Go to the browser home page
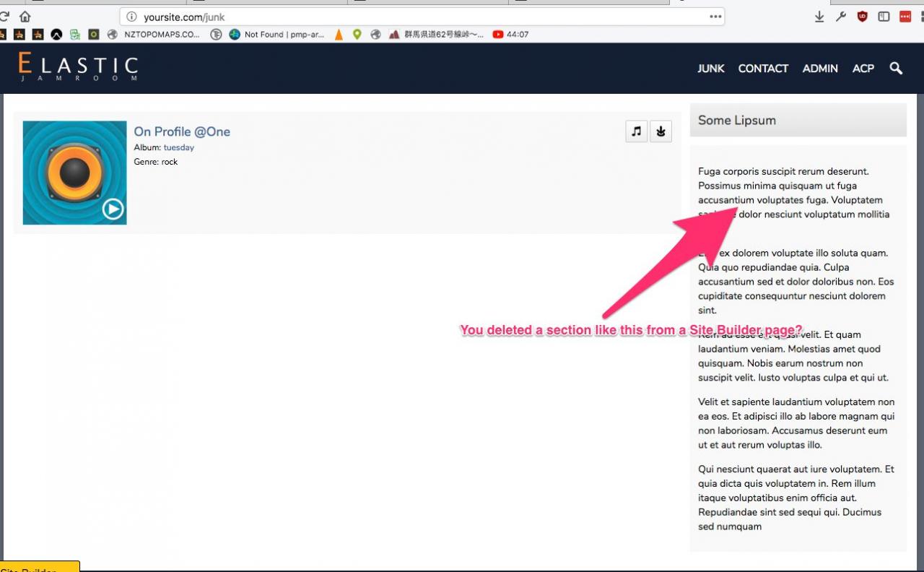The image size is (924, 572). (25, 17)
